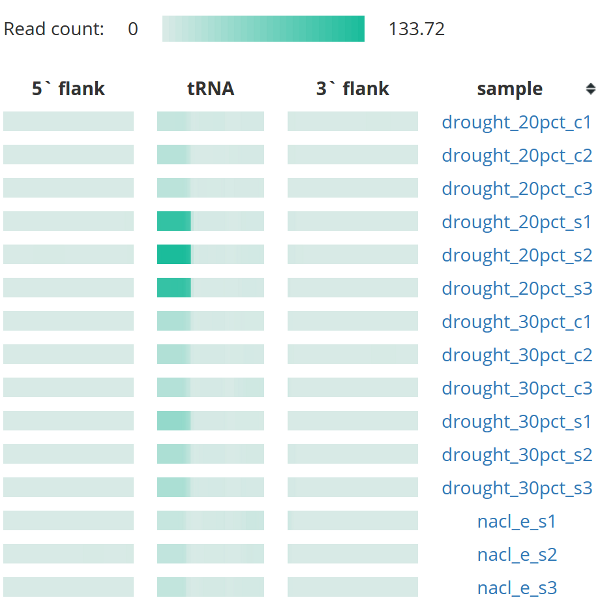The image size is (600, 600).
Task: Select the tRNA heatmap bar for drought_30pct_s1
Action: click(x=210, y=421)
